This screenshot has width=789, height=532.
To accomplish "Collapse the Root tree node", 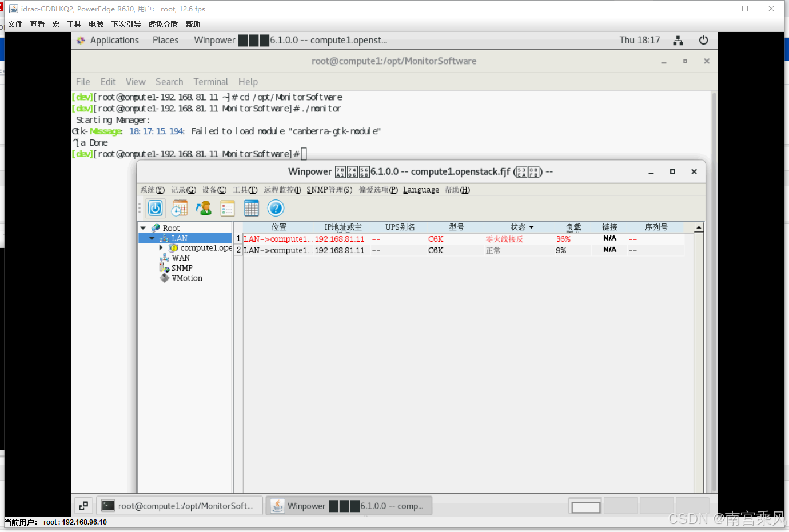I will (144, 228).
